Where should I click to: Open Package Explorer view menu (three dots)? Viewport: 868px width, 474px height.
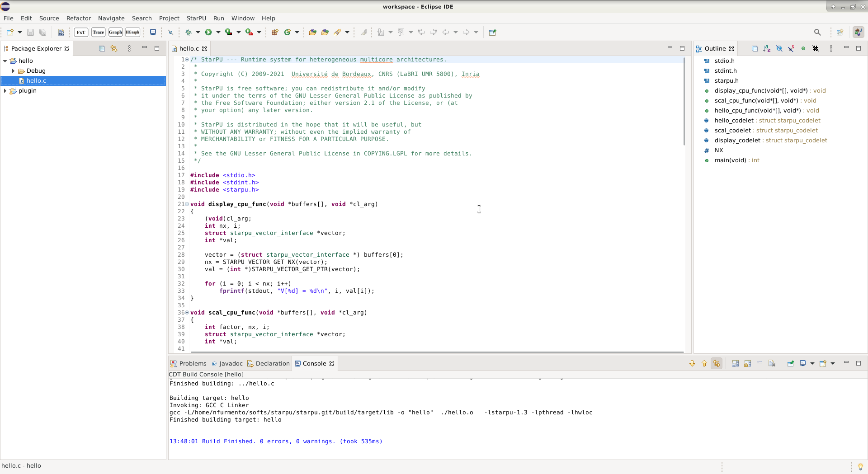(129, 48)
